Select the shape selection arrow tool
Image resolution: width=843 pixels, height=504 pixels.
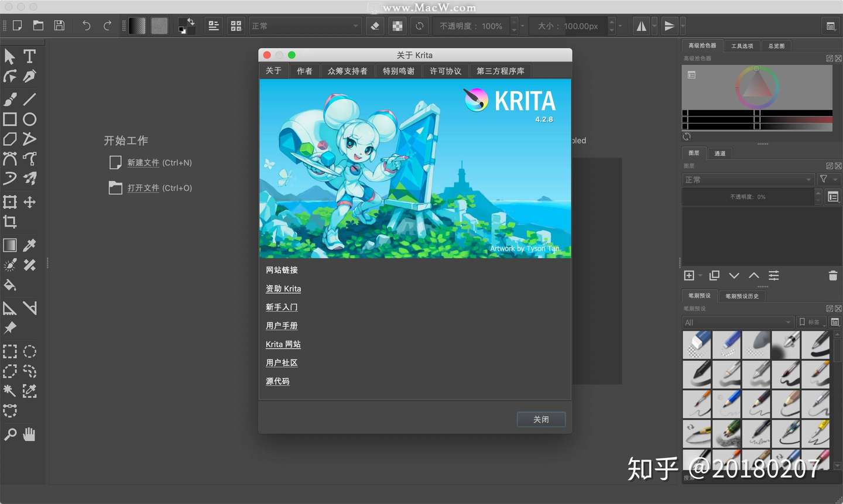pos(10,56)
